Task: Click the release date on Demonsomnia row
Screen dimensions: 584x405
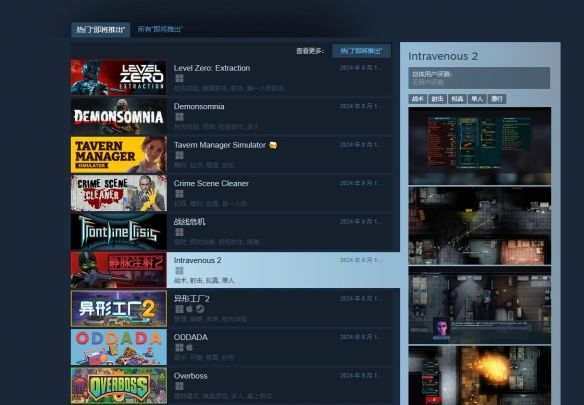Action: (x=361, y=106)
